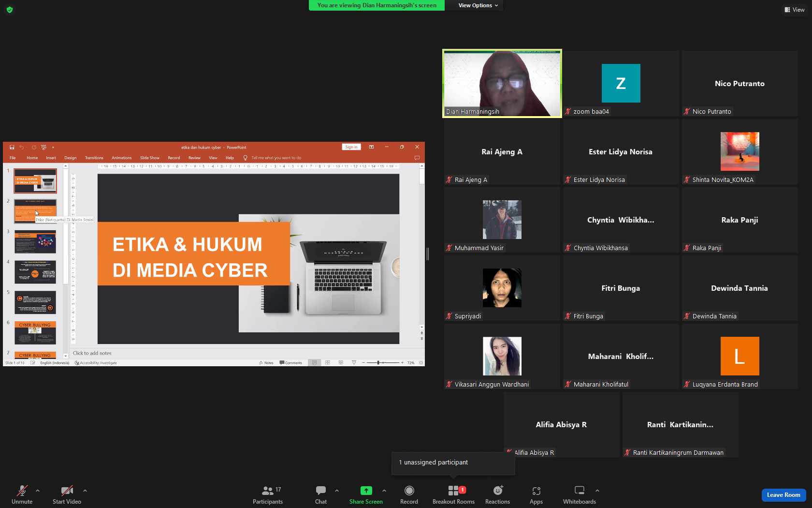
Task: Open the Review ribbon tab
Action: [194, 158]
